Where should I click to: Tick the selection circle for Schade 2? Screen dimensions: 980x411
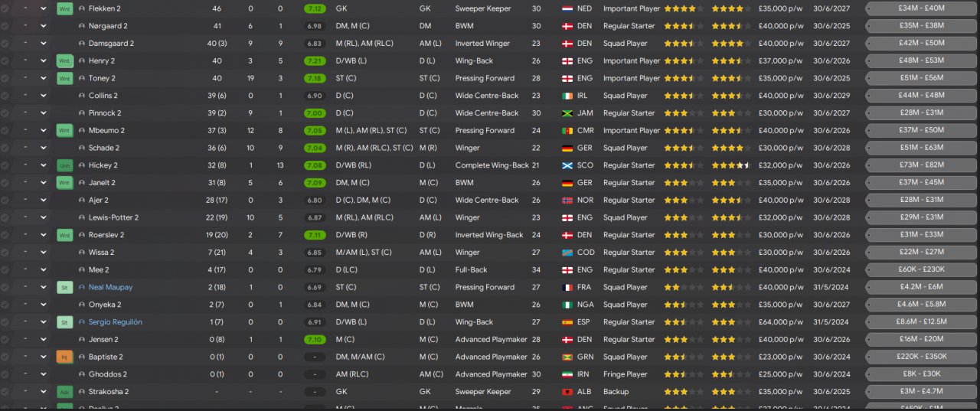tap(5, 148)
